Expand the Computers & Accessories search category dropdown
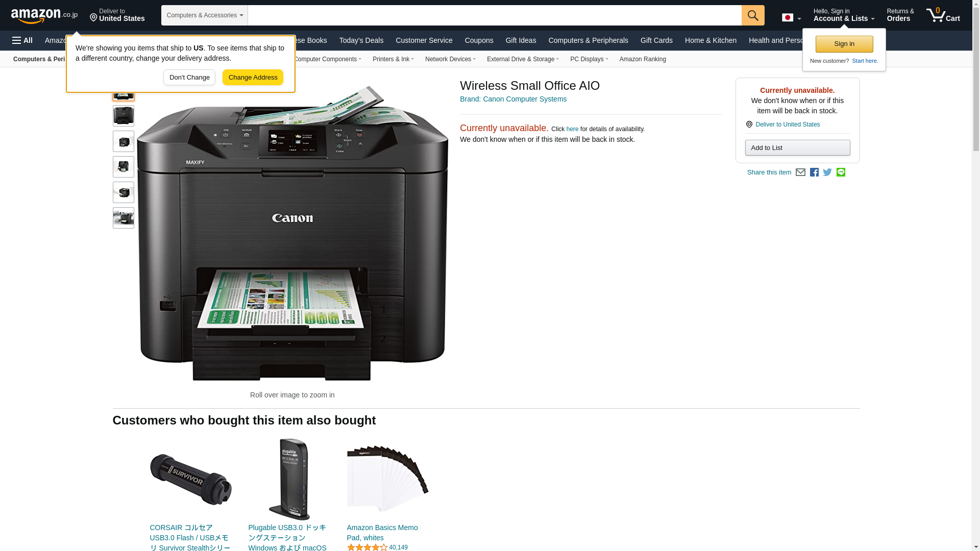 click(x=205, y=15)
